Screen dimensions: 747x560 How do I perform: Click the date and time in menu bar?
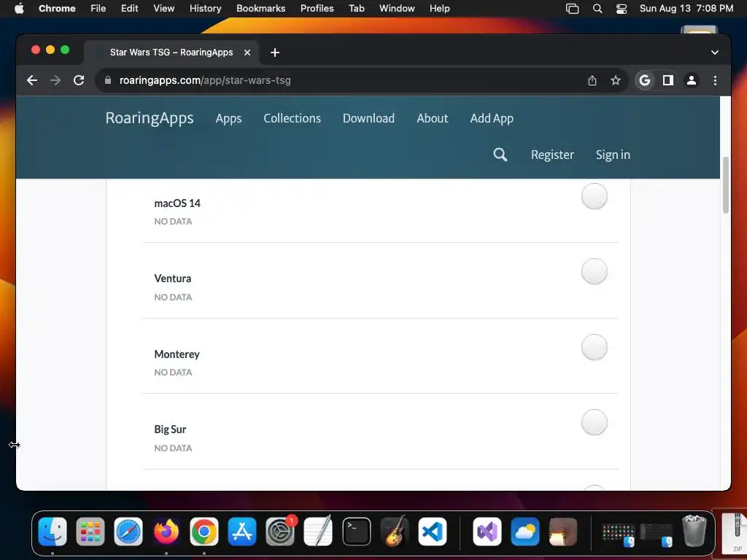click(x=686, y=9)
